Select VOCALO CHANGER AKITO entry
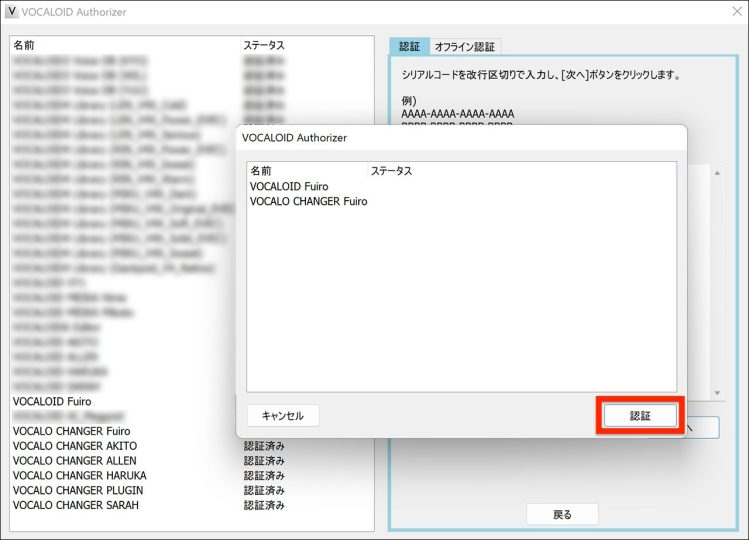The image size is (749, 540). pos(75,446)
